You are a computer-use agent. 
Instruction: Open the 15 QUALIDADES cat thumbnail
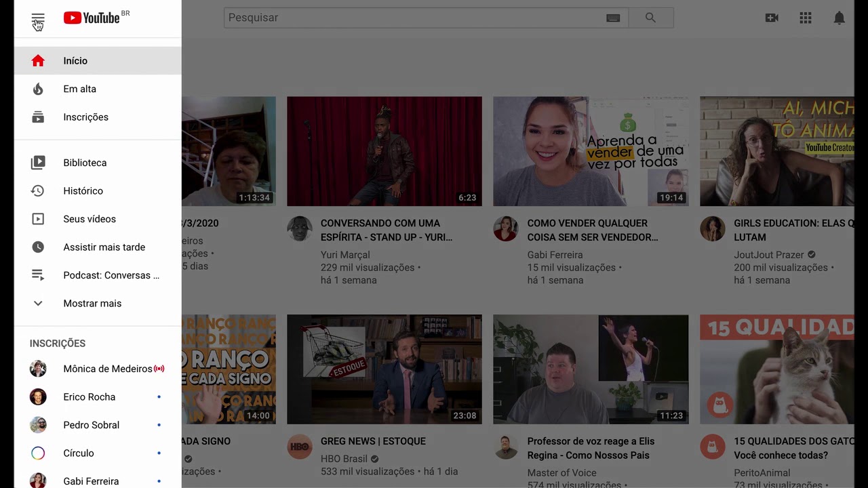(777, 369)
